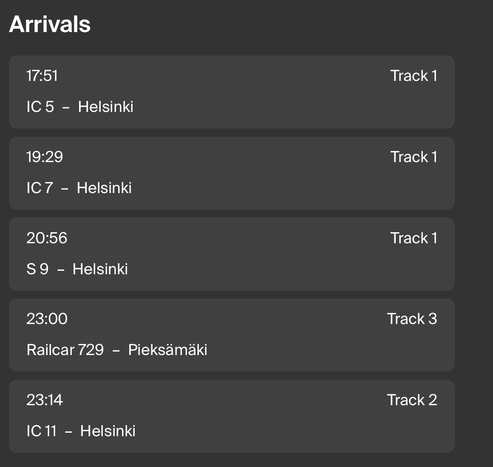The image size is (493, 467).
Task: Click the IC 5 – Helsinki text
Action: pos(80,107)
